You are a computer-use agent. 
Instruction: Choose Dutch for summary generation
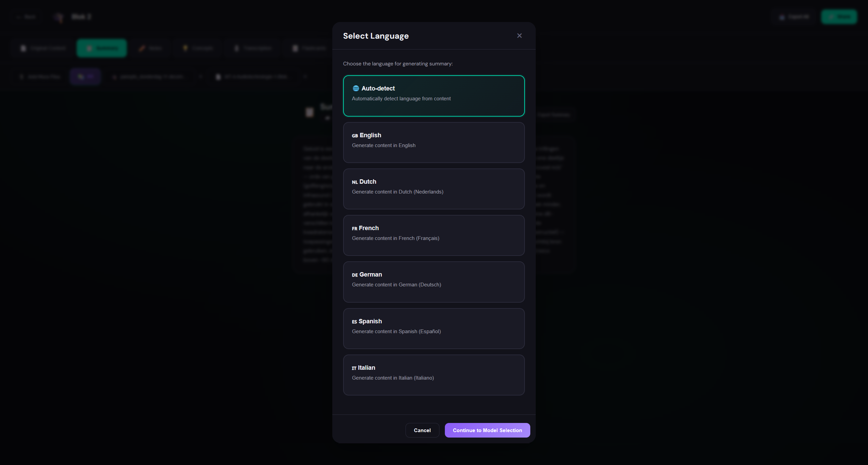tap(434, 189)
